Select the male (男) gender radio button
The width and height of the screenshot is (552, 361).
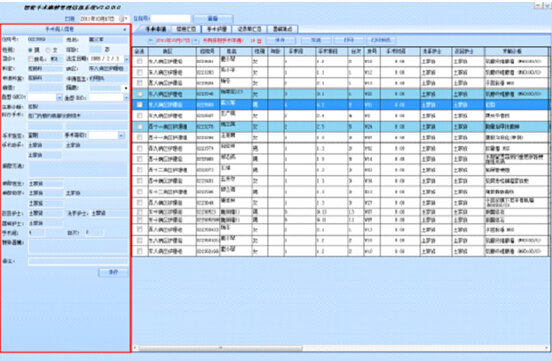(x=31, y=50)
